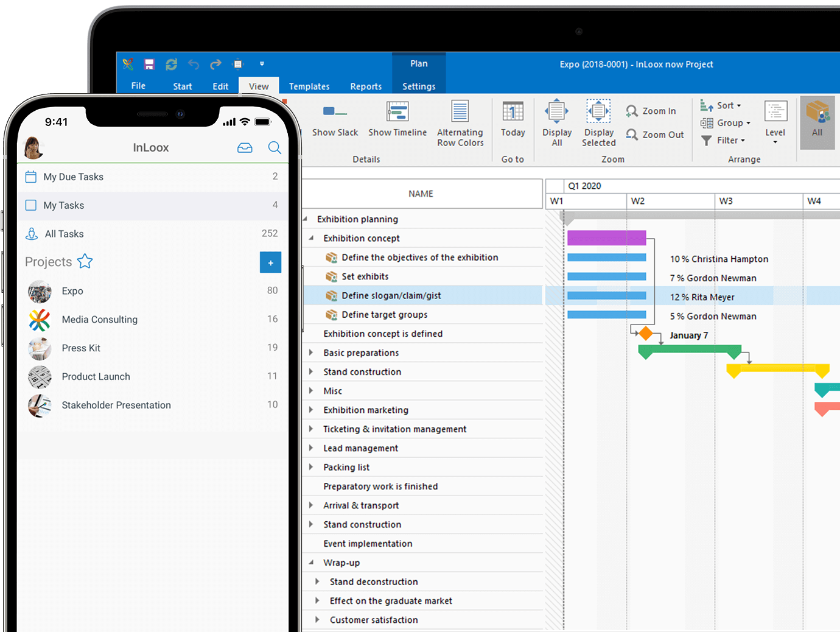Expand the Packing list row
The height and width of the screenshot is (632, 840).
pos(311,467)
